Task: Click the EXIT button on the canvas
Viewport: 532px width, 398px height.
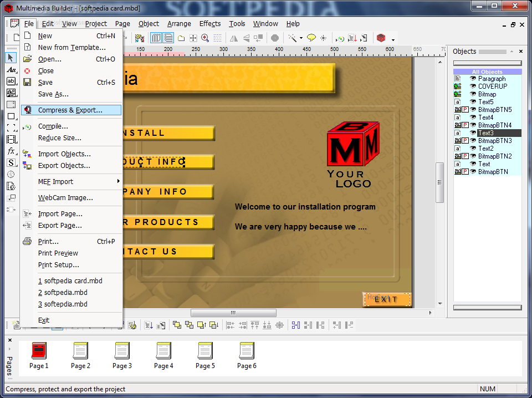Action: (387, 299)
